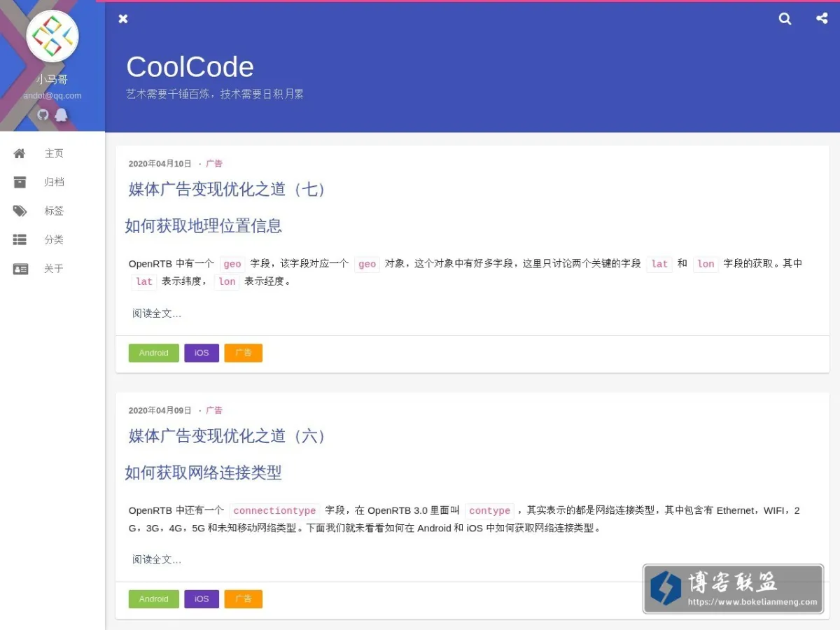Click 阅读全文 under the network connection post
840x630 pixels.
[x=157, y=560]
